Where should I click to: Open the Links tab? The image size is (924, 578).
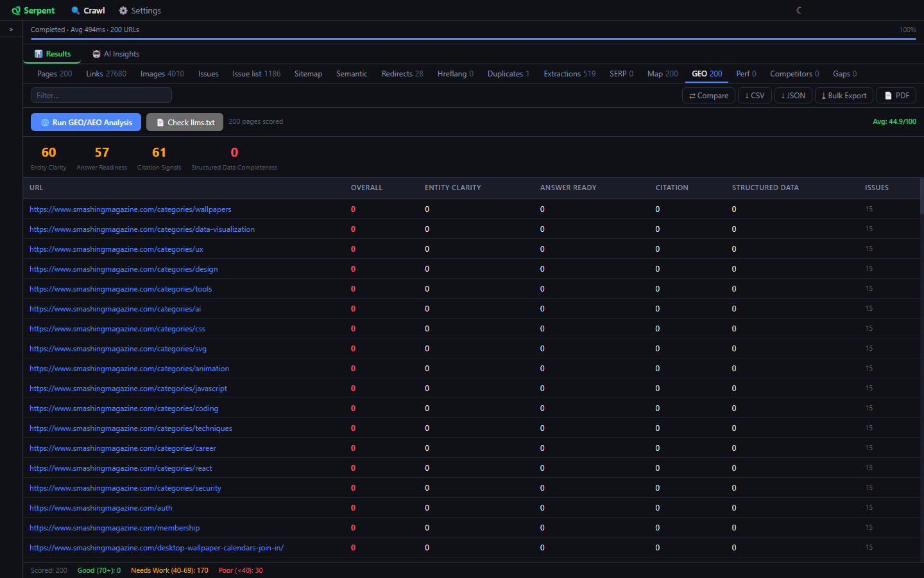pos(107,74)
